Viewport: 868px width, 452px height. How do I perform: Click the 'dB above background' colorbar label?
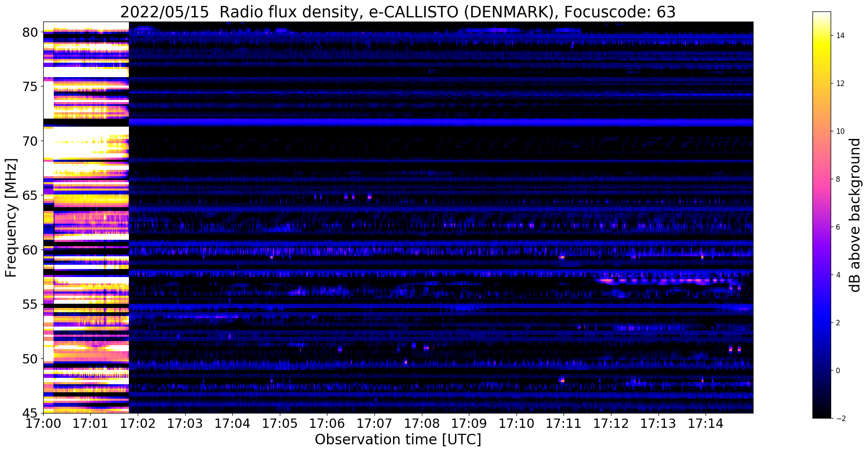tap(855, 215)
